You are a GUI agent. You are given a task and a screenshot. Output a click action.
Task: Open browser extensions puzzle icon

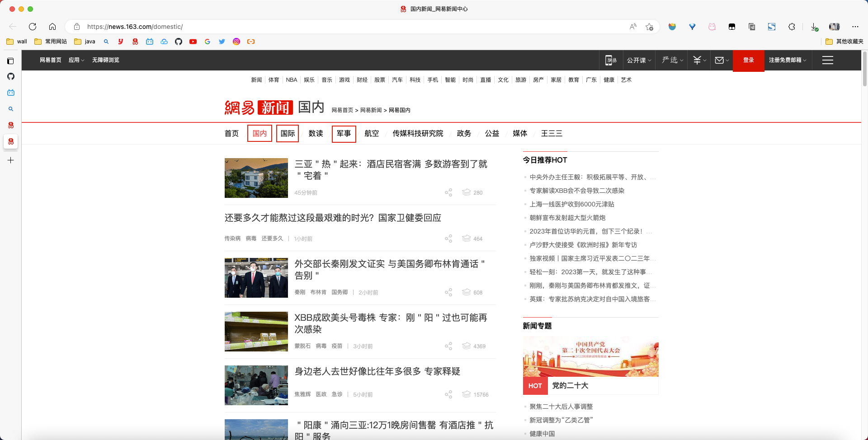pos(792,27)
